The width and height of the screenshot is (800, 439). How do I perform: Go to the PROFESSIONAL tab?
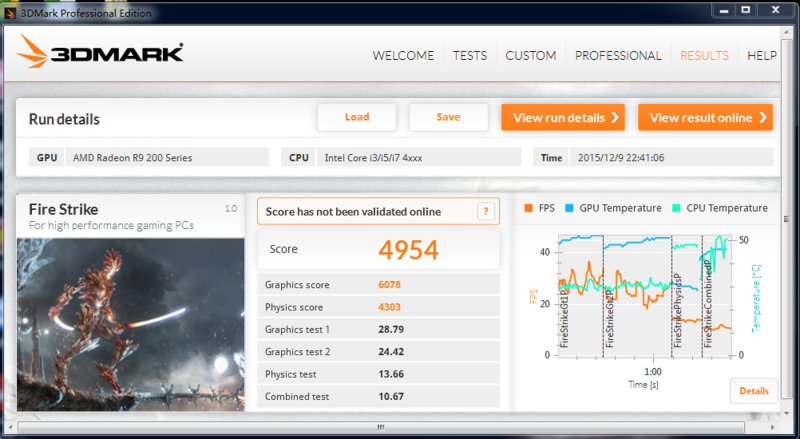point(618,56)
